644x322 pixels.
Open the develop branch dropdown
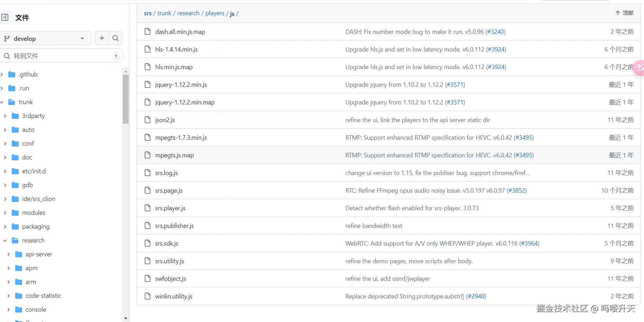45,38
